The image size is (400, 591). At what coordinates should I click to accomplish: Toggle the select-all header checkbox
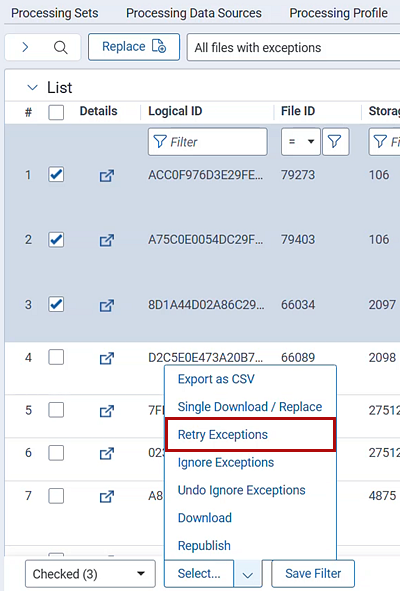pyautogui.click(x=56, y=112)
